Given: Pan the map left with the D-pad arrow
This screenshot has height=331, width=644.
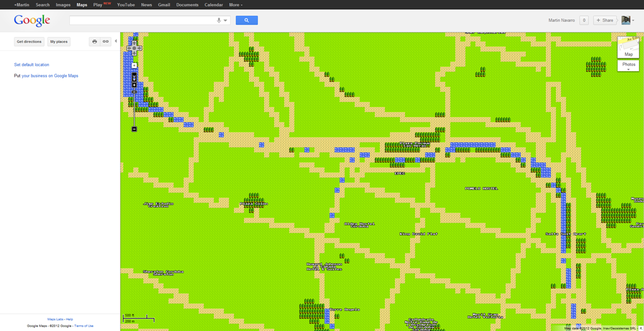Looking at the screenshot, I should coord(129,48).
